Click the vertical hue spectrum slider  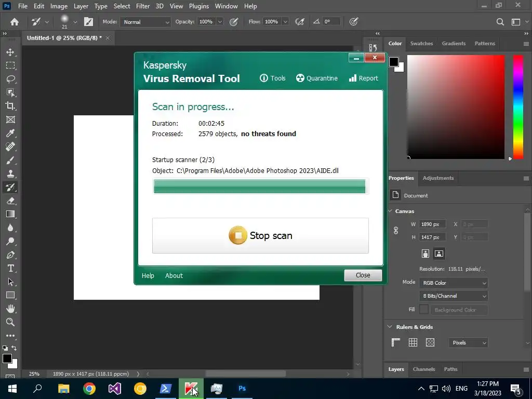click(x=518, y=107)
